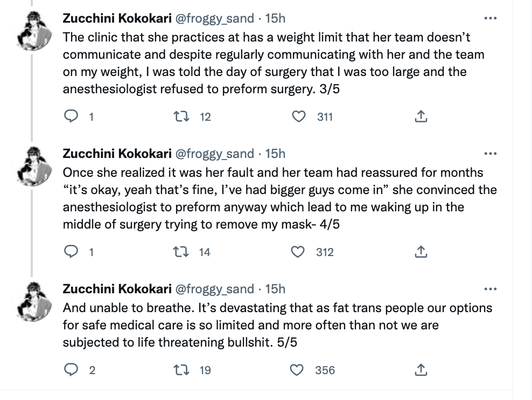The height and width of the screenshot is (400, 532).
Task: Open more options for the 4/5 tweet
Action: coord(490,154)
